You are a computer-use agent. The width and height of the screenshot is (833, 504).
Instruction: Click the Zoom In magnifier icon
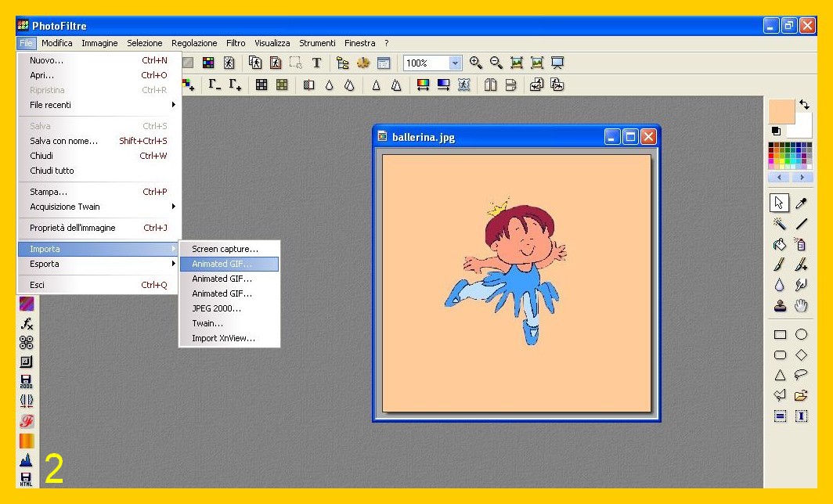click(475, 63)
